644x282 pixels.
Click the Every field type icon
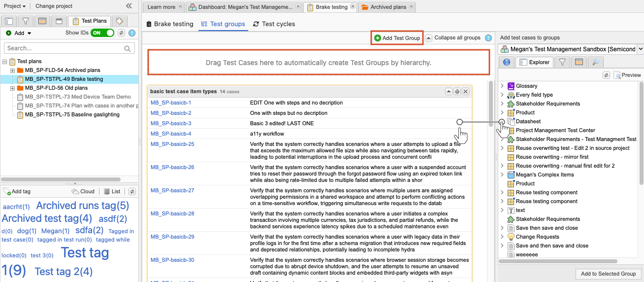point(511,95)
